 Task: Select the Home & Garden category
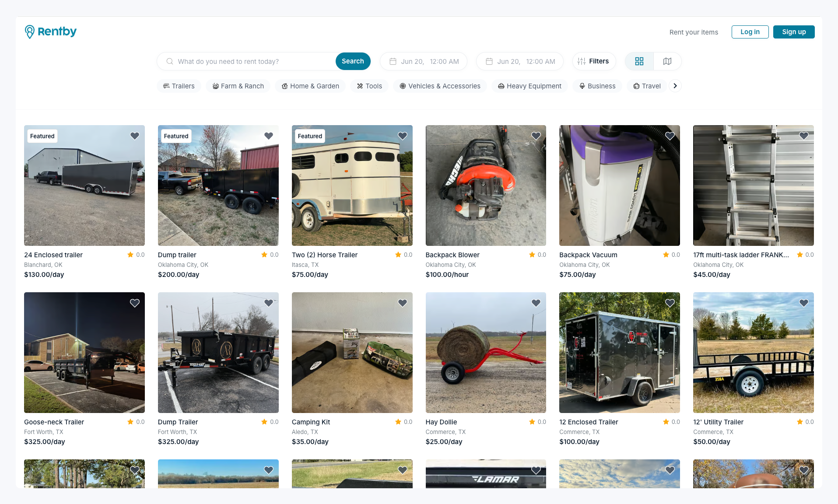pyautogui.click(x=310, y=86)
